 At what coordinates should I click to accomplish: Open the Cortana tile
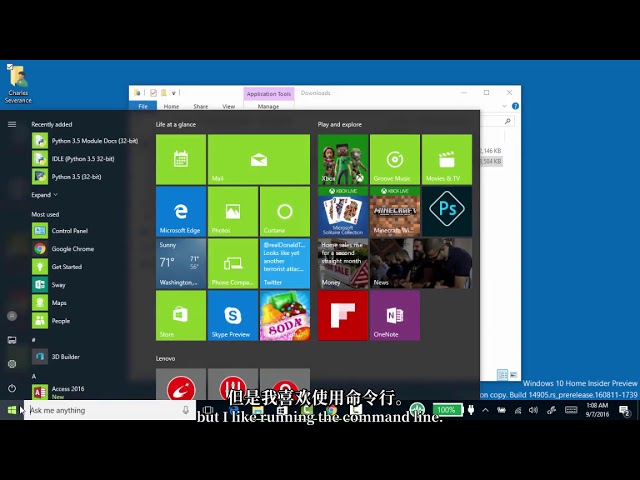[x=284, y=211]
